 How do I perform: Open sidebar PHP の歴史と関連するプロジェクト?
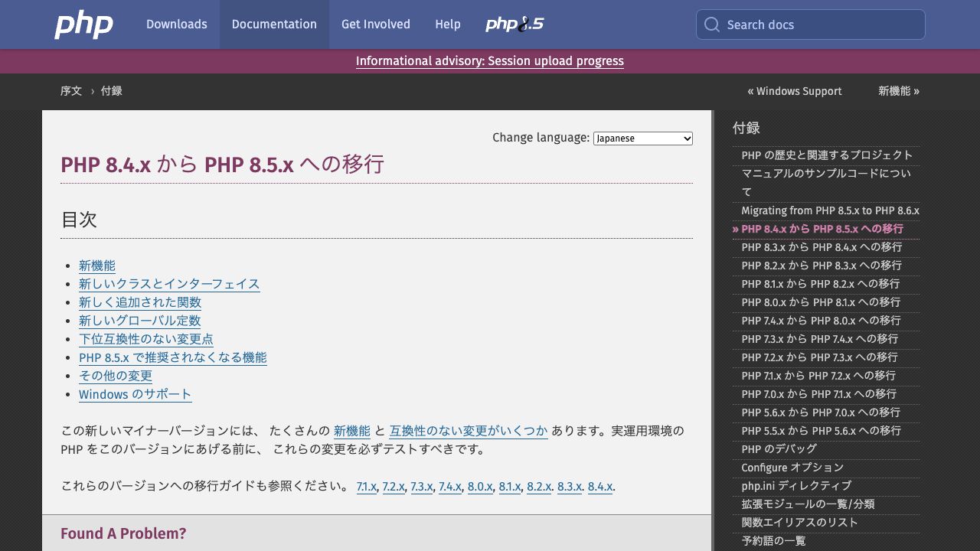(x=827, y=155)
